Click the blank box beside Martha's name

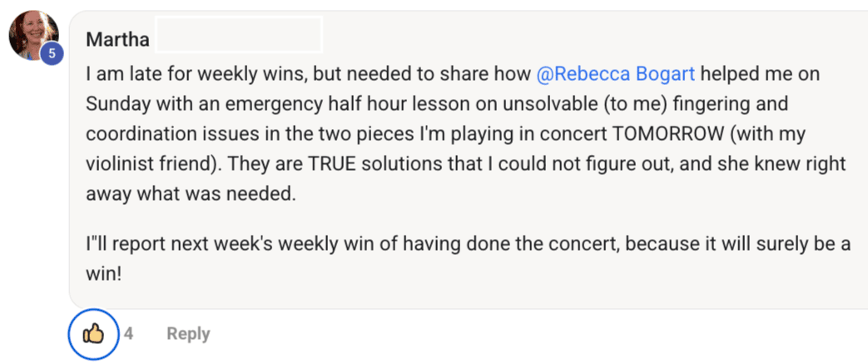coord(238,34)
